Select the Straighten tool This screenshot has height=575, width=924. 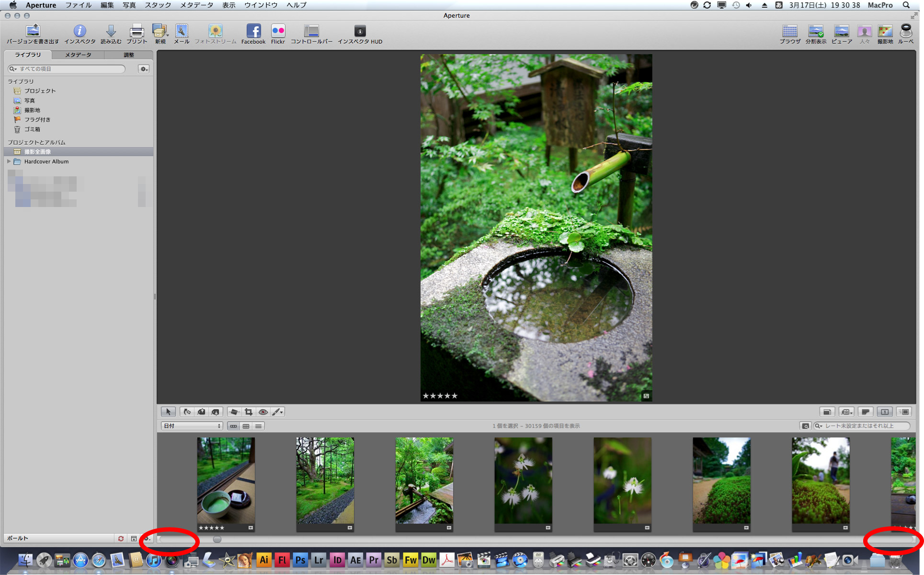[234, 412]
